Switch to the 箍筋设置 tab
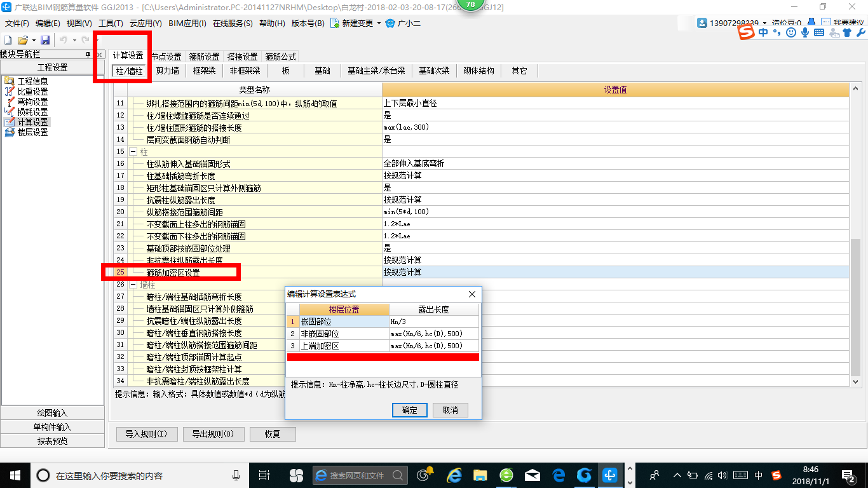 (x=204, y=57)
